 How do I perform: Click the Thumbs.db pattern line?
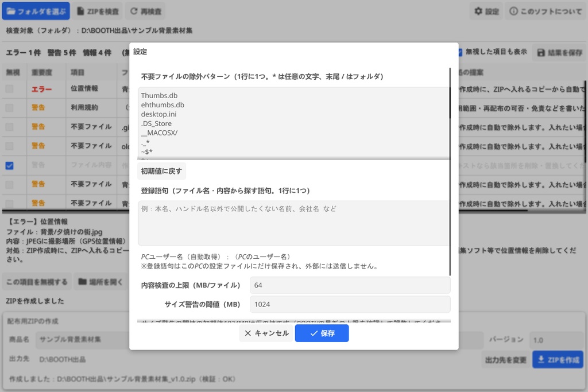pos(159,96)
